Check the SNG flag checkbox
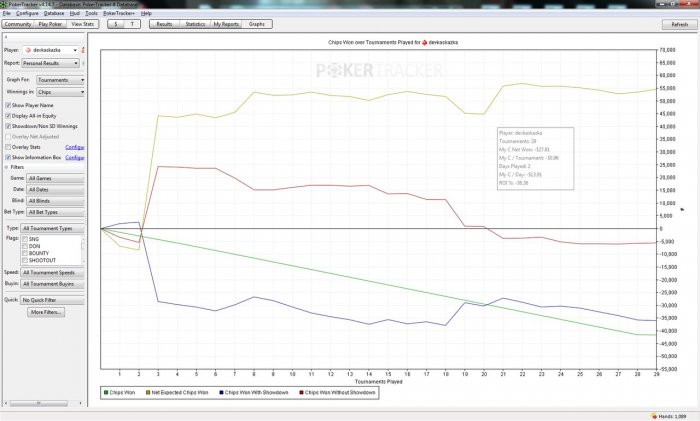Viewport: 700px width, 421px height. pyautogui.click(x=25, y=239)
